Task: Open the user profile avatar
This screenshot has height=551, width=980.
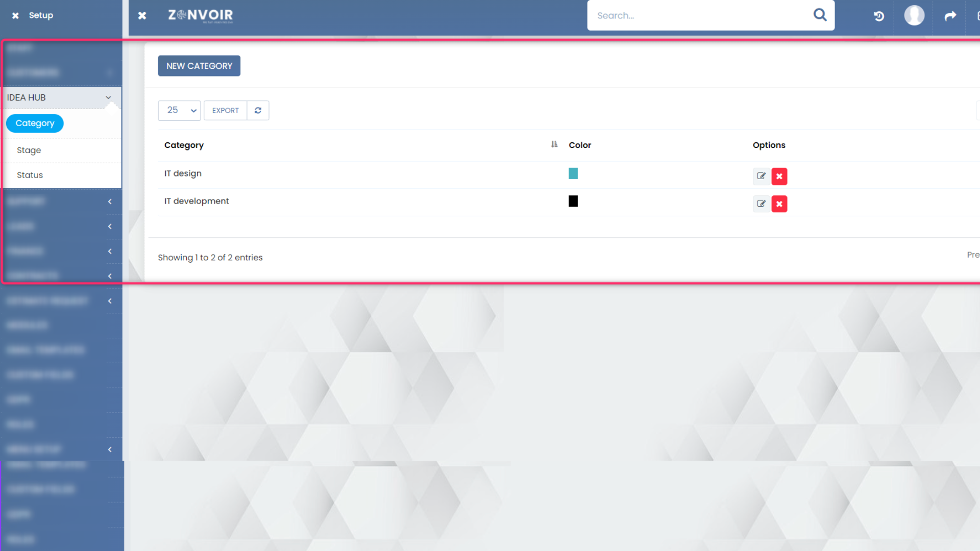Action: pos(914,16)
